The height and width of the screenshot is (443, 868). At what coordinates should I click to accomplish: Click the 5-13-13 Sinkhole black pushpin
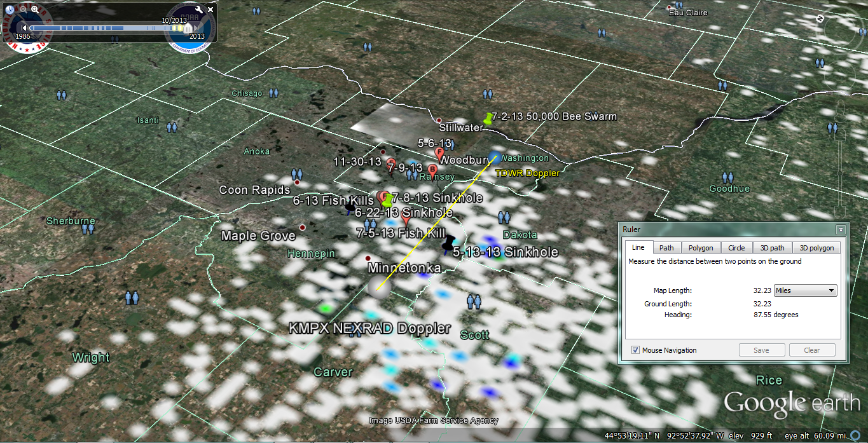(x=450, y=243)
